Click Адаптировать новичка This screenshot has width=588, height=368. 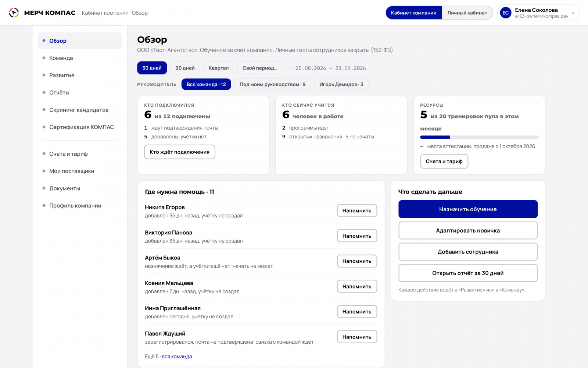[468, 231]
